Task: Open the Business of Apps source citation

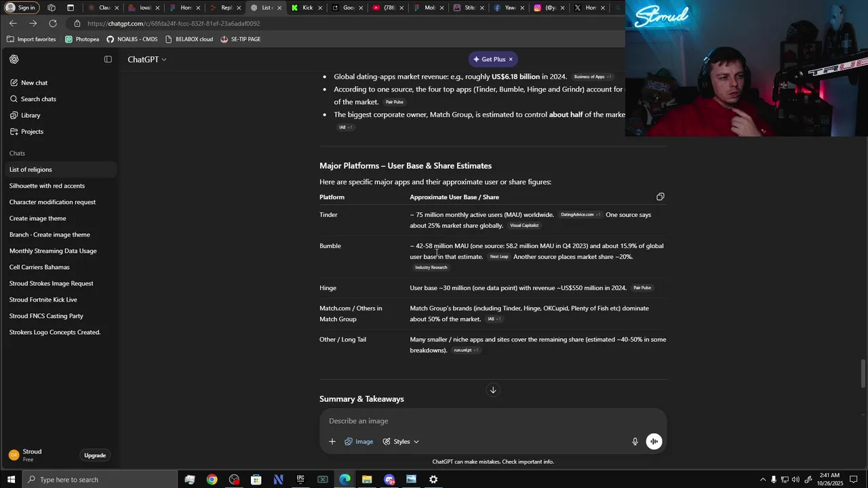Action: pyautogui.click(x=592, y=77)
